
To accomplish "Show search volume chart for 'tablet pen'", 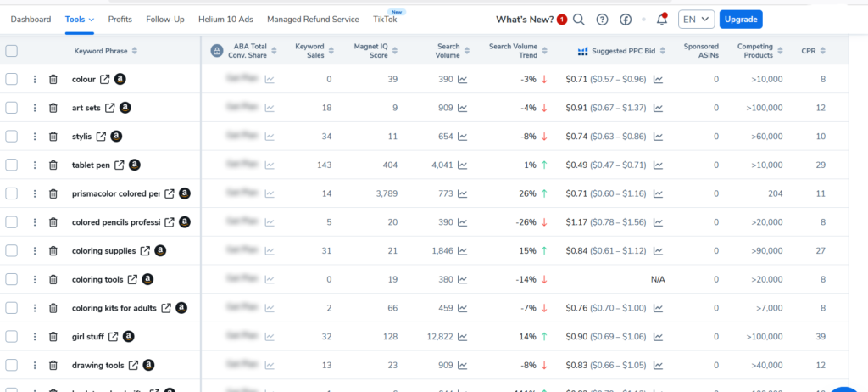I will point(462,165).
